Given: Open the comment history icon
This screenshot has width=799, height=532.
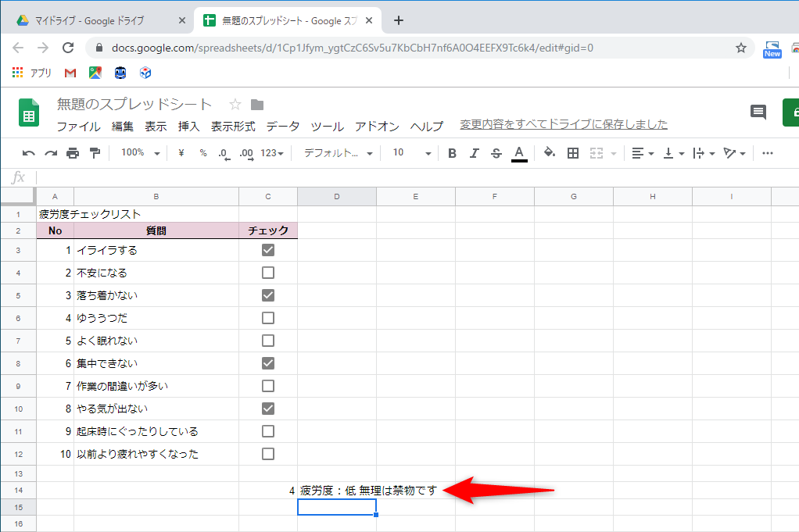Looking at the screenshot, I should coord(758,112).
